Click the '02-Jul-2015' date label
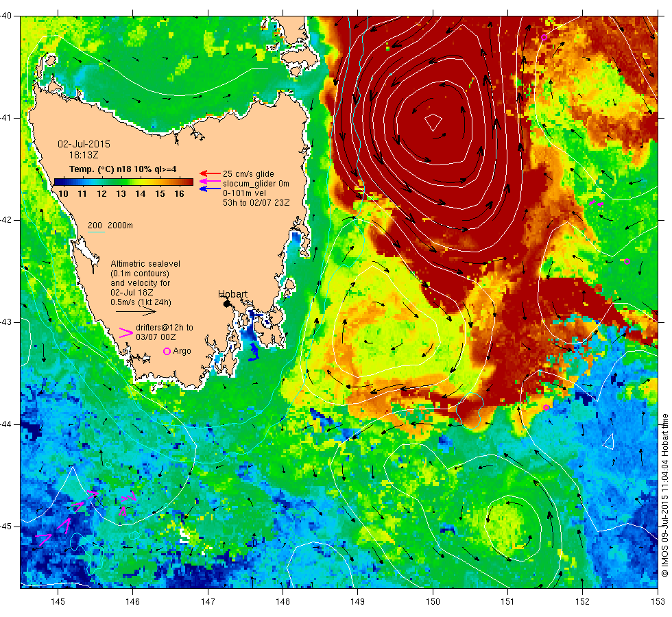 click(x=84, y=144)
